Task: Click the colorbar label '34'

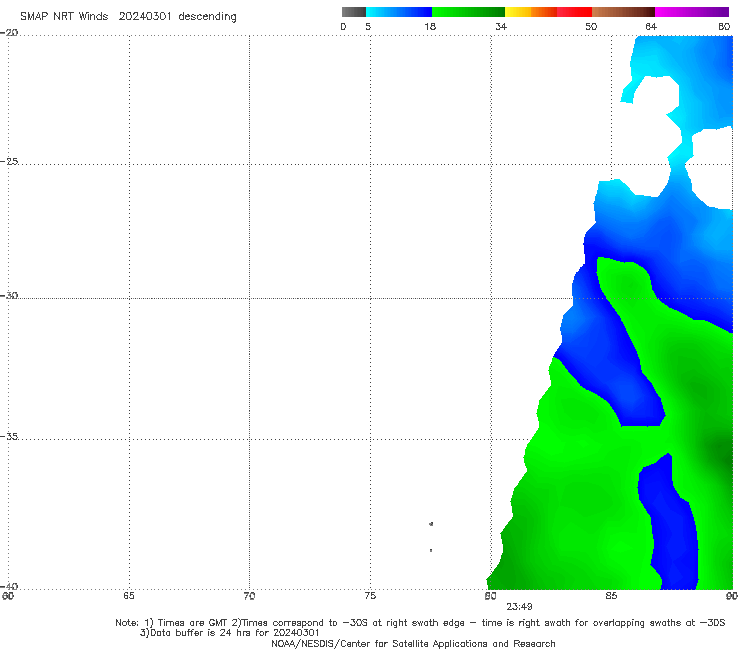Action: (501, 26)
